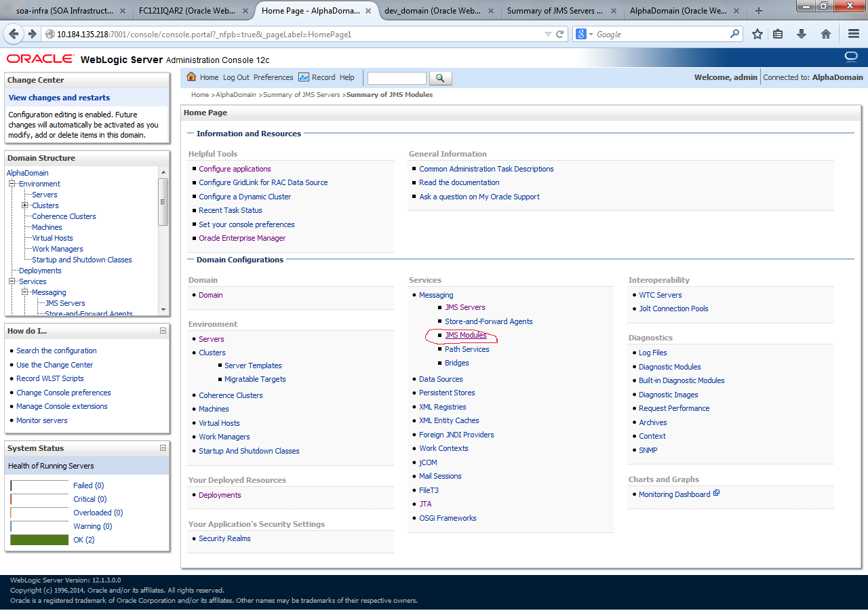Click the external-window icon beside Monitoring Dashboard
868x615 pixels.
coord(716,494)
